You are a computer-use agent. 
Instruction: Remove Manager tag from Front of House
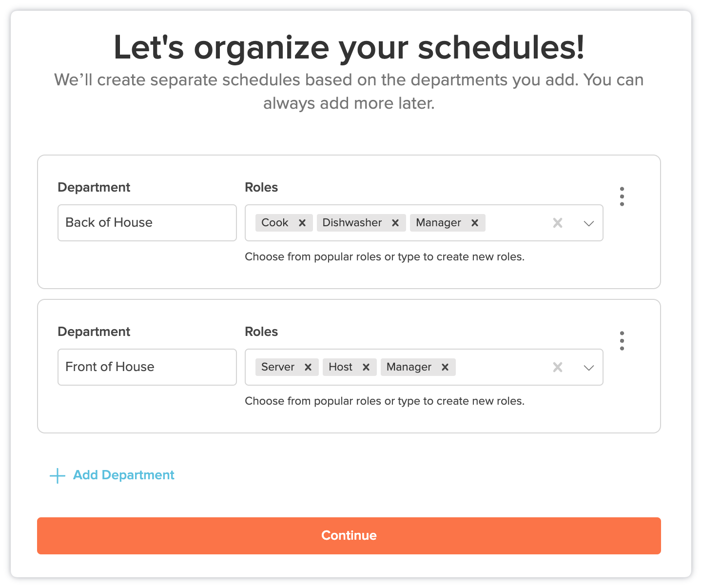coord(445,367)
